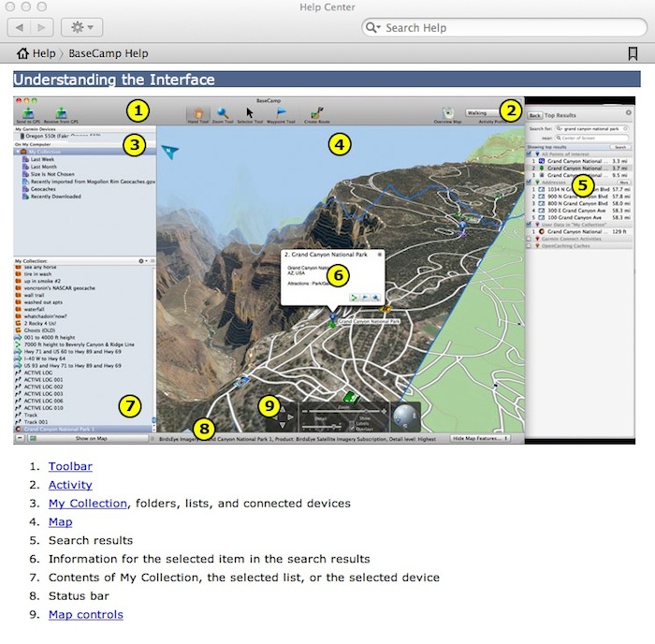Select the 100 Grand Canyon Ave result
This screenshot has width=655, height=644.
(579, 217)
